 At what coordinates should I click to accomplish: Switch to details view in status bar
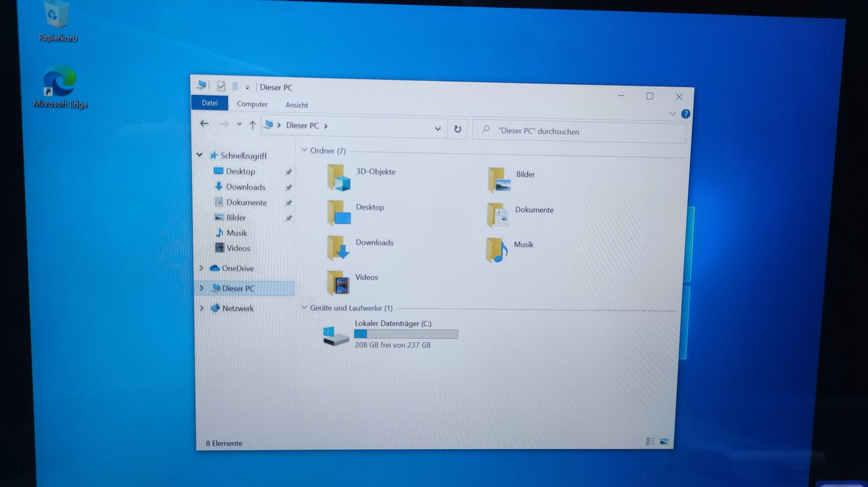coord(650,441)
